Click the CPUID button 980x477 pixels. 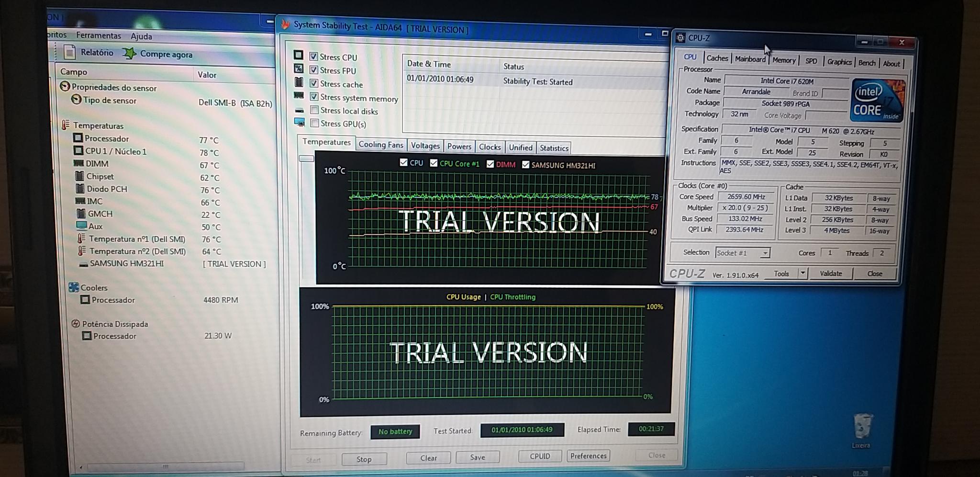coord(540,456)
